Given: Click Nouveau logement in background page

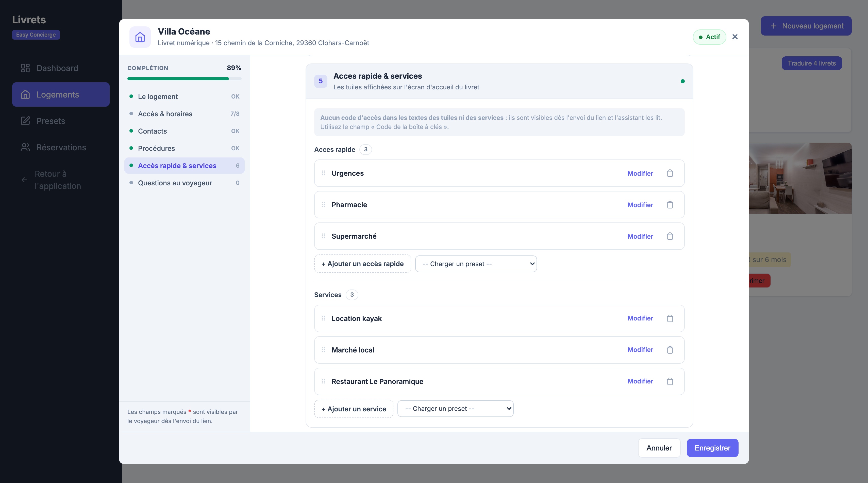Looking at the screenshot, I should pos(806,26).
